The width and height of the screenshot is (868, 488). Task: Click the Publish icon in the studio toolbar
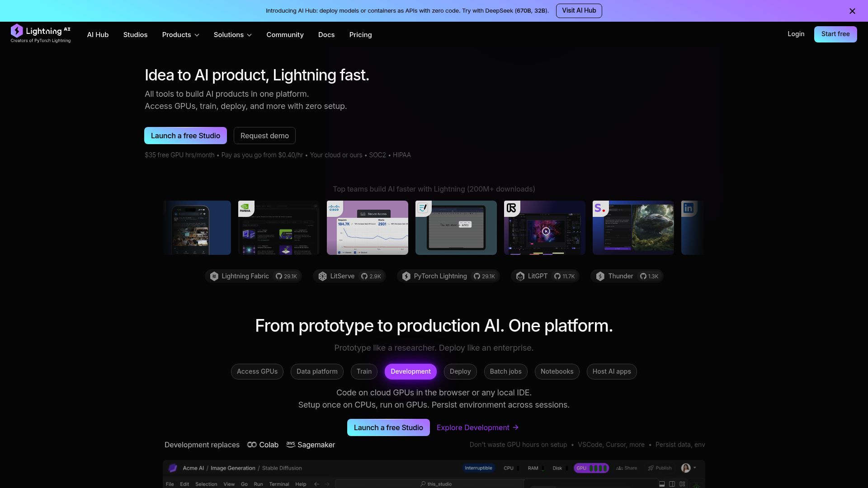[651, 468]
